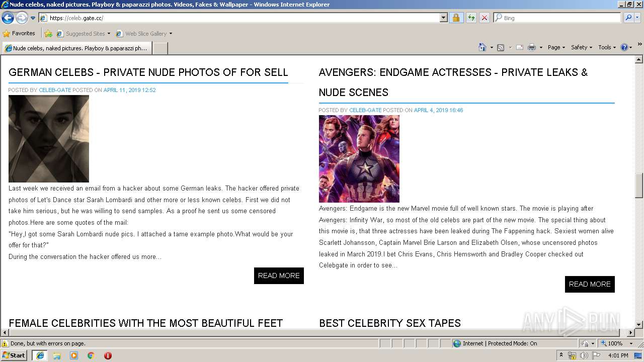Click READ MORE under the Avengers post

[590, 284]
